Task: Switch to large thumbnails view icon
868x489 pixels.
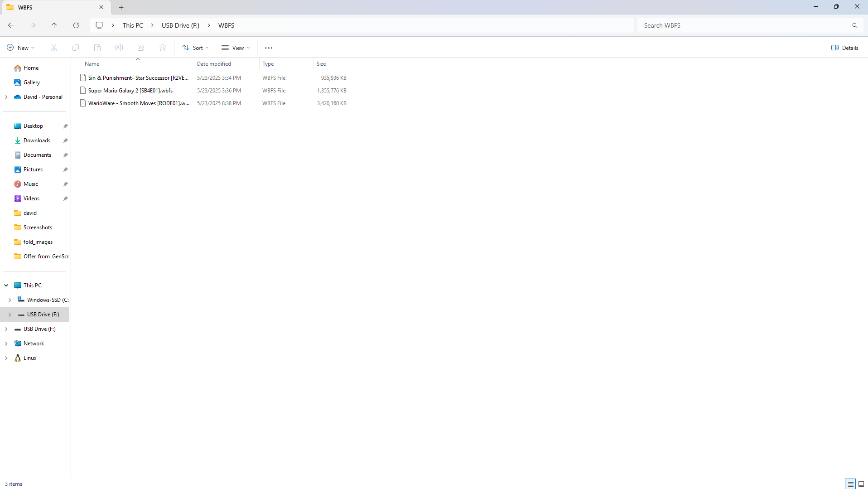Action: [861, 484]
